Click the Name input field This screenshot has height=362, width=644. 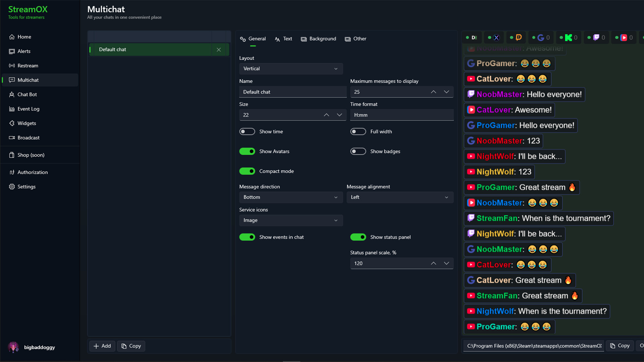coord(293,92)
